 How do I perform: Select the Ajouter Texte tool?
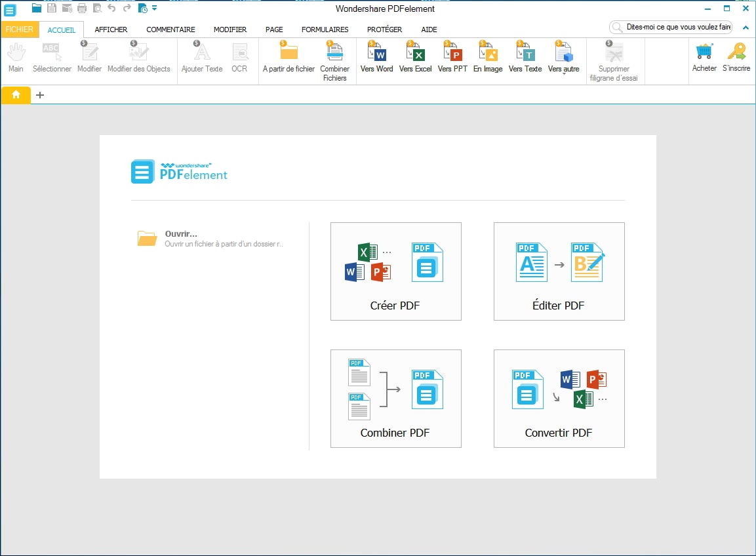pos(202,58)
